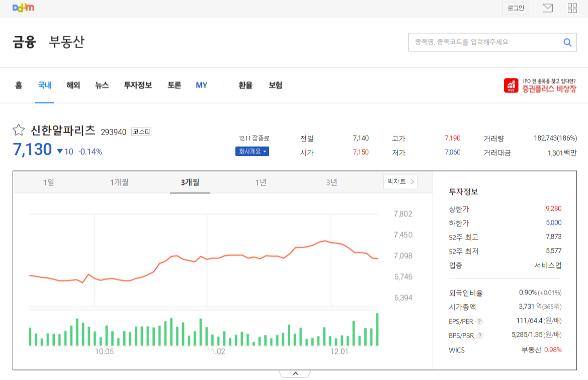Click the 증권플러스 비상장 red chart icon
588x380 pixels.
(x=511, y=85)
